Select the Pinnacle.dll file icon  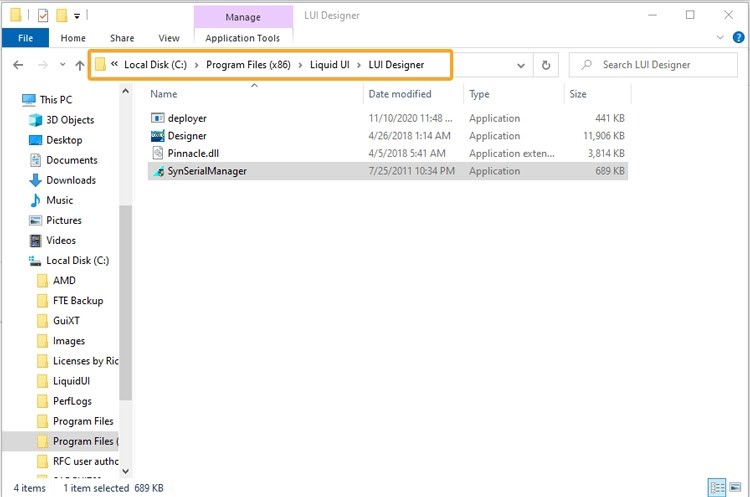click(x=157, y=153)
